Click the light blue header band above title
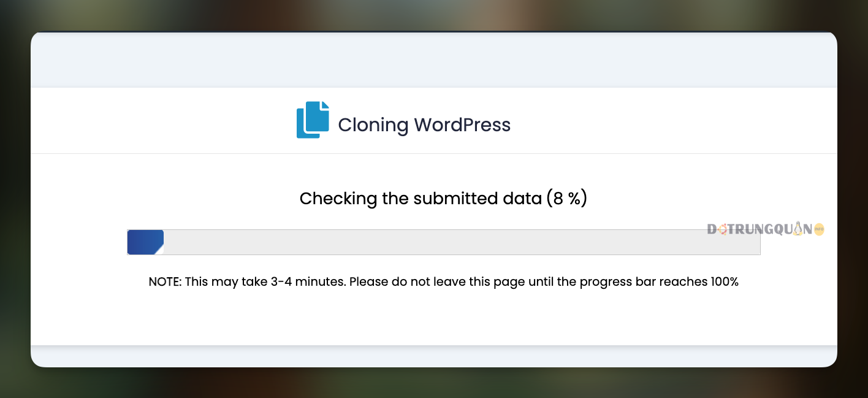 [x=433, y=60]
